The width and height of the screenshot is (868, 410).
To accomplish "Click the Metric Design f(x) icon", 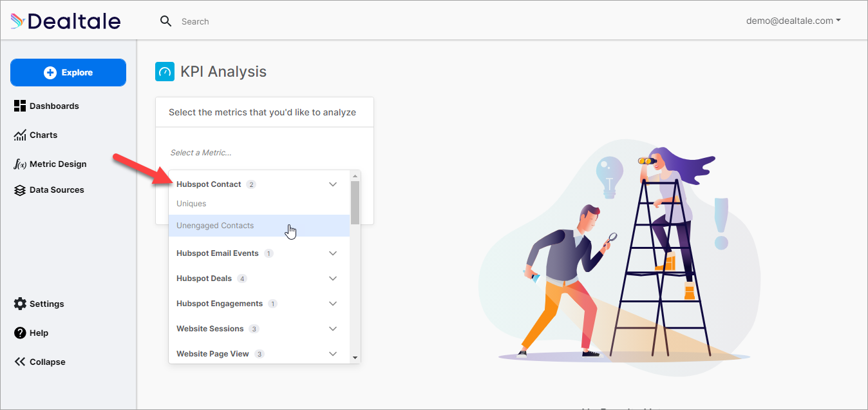I will (20, 164).
